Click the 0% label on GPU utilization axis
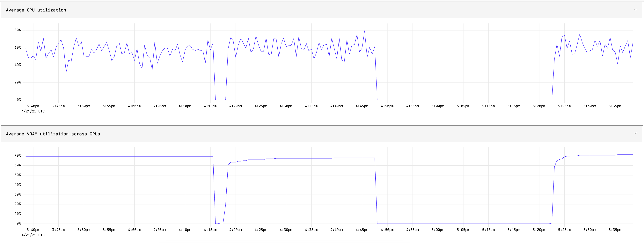Screen dimensions: 644x243 click(x=18, y=100)
